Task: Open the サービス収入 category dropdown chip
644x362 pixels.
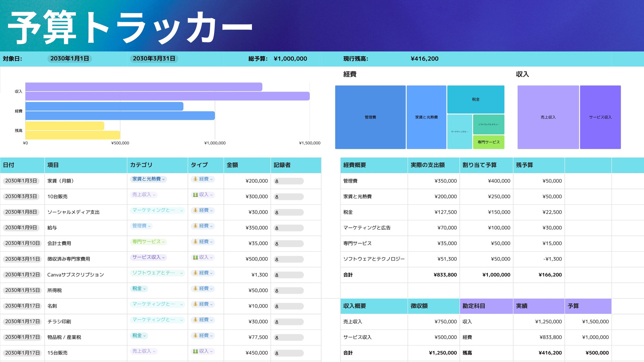Action: click(149, 257)
